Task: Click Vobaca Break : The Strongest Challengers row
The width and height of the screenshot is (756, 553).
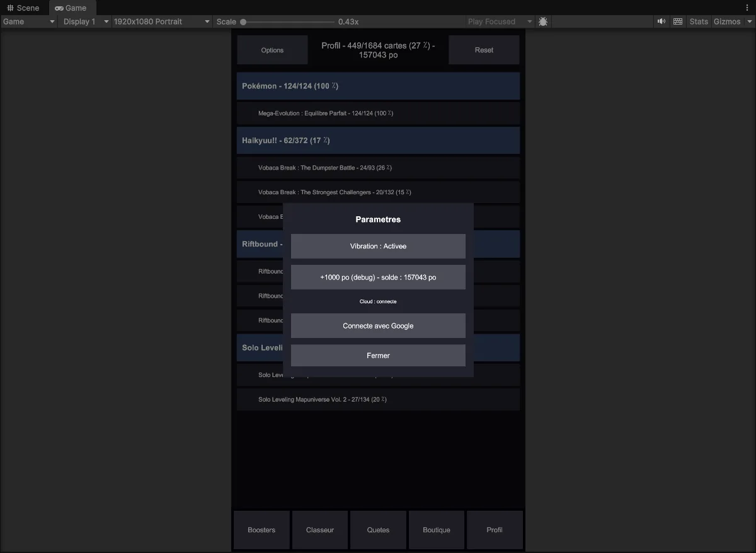Action: coord(378,192)
